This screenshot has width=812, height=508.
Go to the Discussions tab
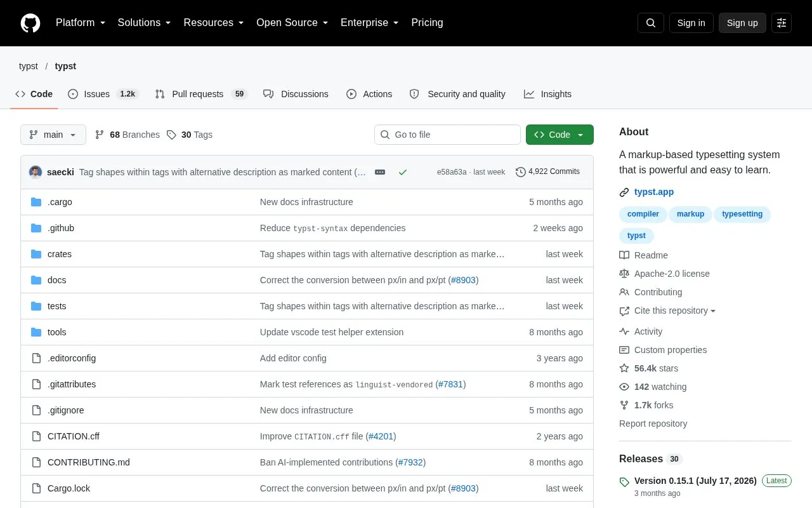(296, 94)
